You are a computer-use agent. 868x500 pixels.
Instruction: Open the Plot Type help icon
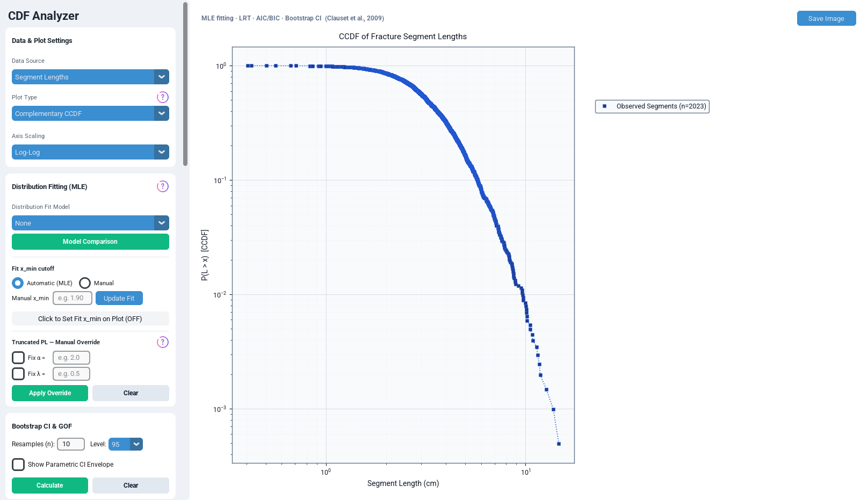[163, 97]
